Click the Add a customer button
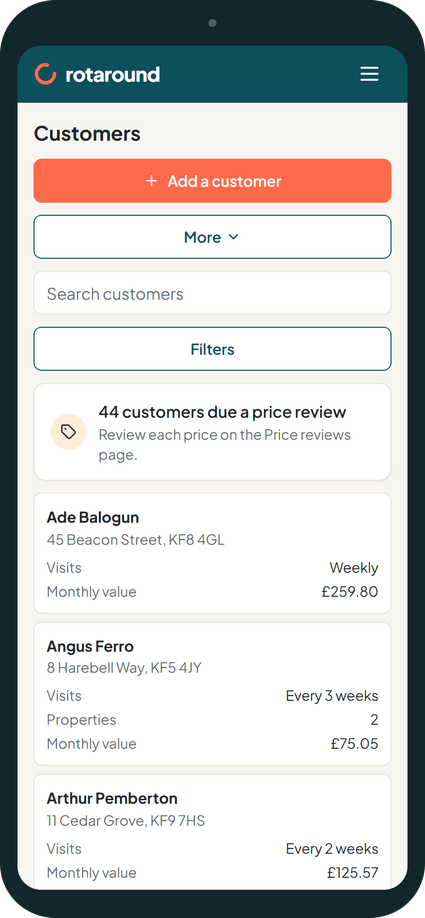Viewport: 425px width, 918px height. tap(212, 181)
